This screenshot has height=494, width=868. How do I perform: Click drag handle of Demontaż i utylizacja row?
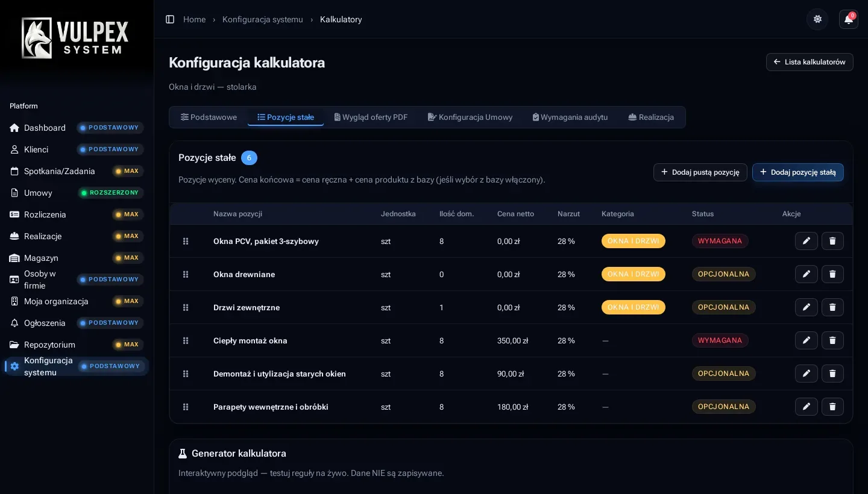click(186, 374)
